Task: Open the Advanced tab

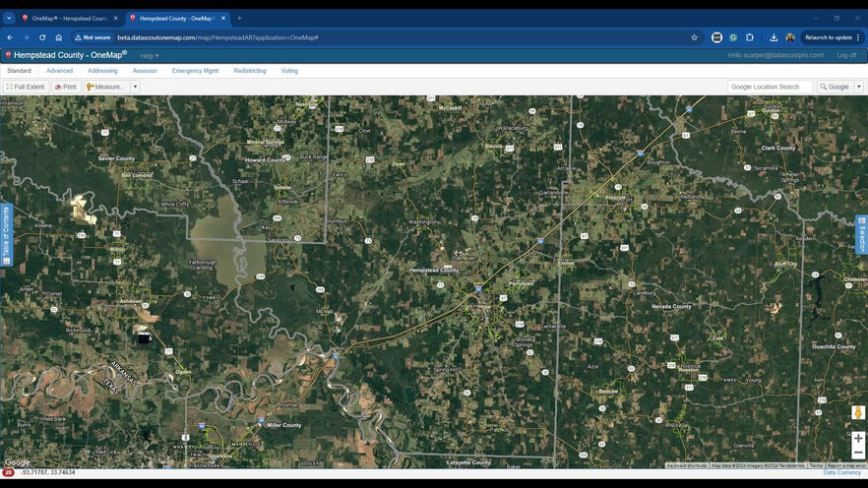Action: (x=59, y=71)
